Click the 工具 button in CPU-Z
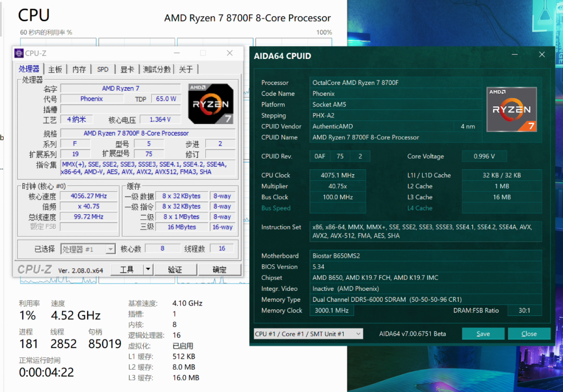Image resolution: width=563 pixels, height=392 pixels. click(127, 269)
